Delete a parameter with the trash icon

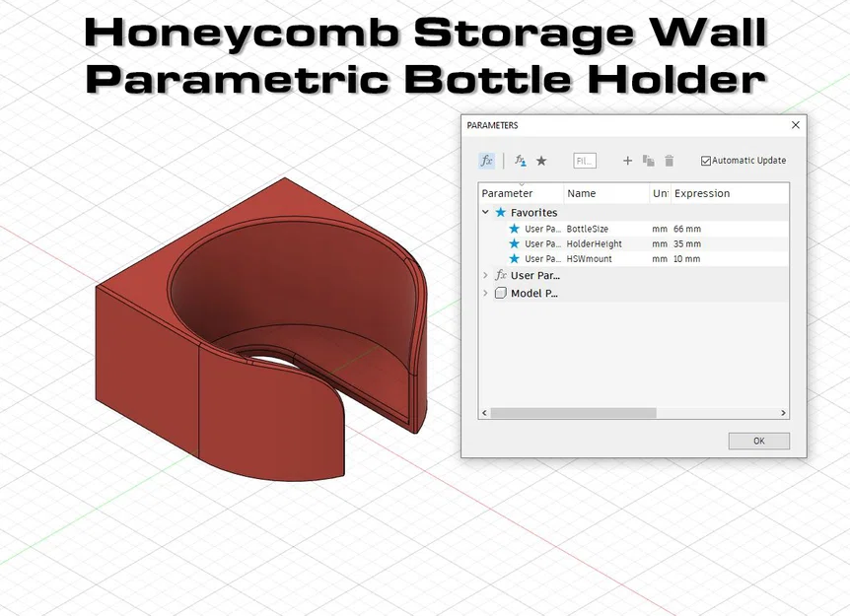pyautogui.click(x=670, y=161)
